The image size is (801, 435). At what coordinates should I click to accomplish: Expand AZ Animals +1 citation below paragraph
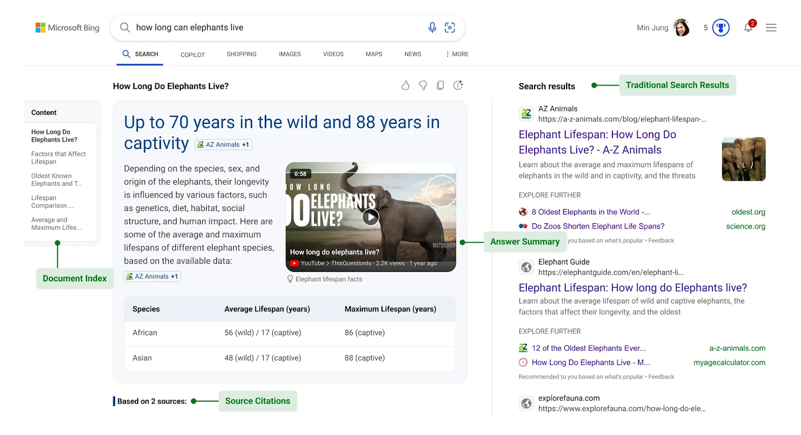click(152, 276)
